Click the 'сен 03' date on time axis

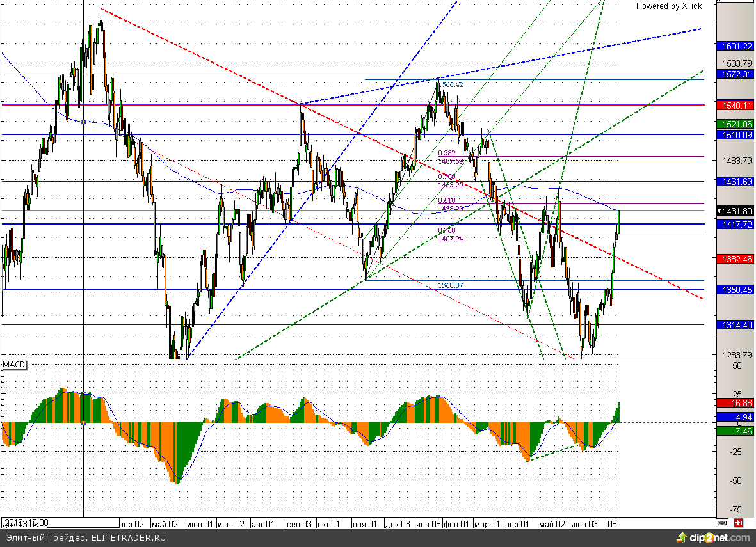pos(299,524)
